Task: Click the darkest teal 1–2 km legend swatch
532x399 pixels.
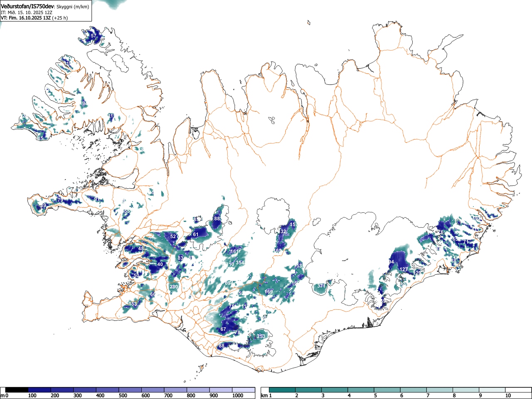Action: coord(282,390)
